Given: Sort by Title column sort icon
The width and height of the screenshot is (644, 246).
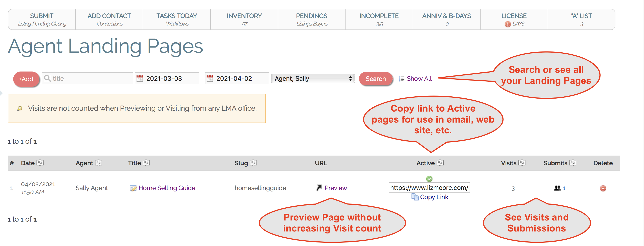Looking at the screenshot, I should tap(146, 163).
